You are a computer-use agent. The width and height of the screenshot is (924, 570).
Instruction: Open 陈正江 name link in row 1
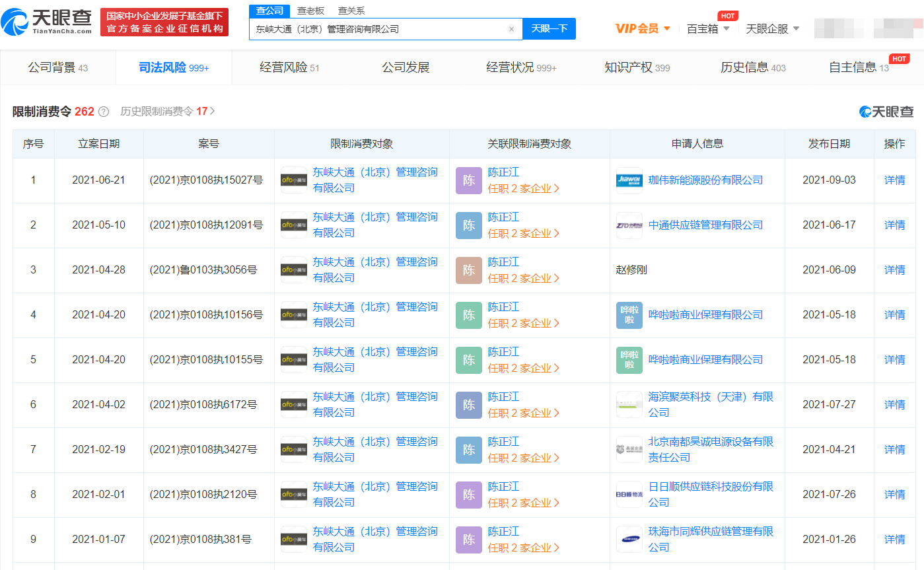coord(503,172)
